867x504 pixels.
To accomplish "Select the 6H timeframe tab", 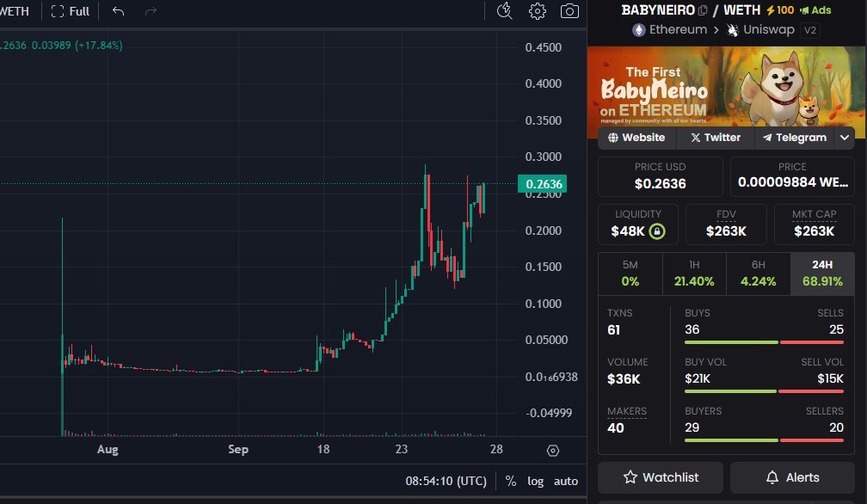I will 758,274.
